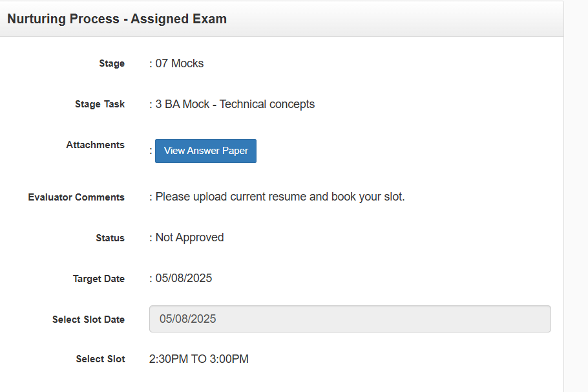588x392 pixels.
Task: Click the Stage Task label
Action: [x=100, y=104]
